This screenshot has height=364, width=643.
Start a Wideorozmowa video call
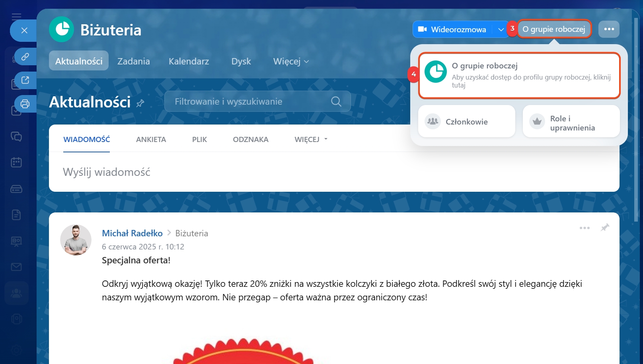pos(452,29)
